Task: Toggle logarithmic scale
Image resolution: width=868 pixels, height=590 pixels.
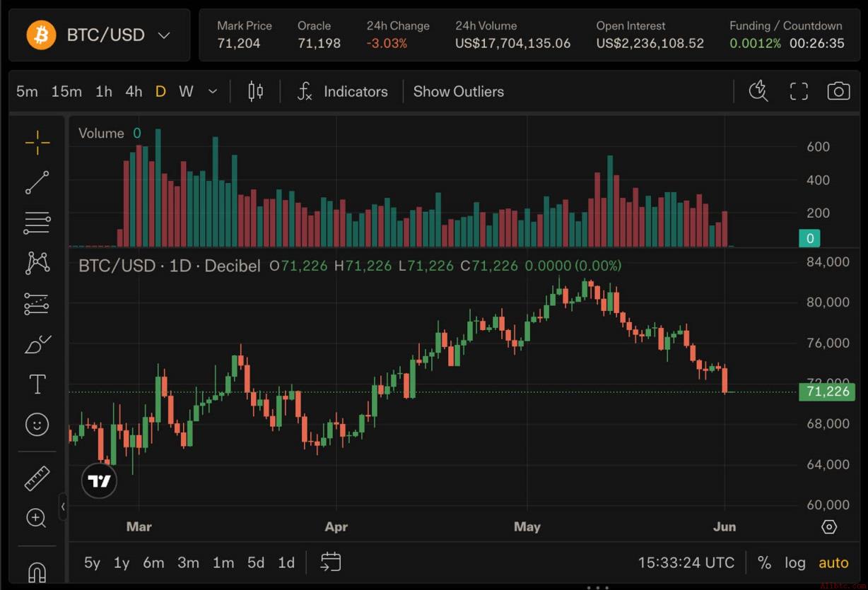Action: coord(795,563)
